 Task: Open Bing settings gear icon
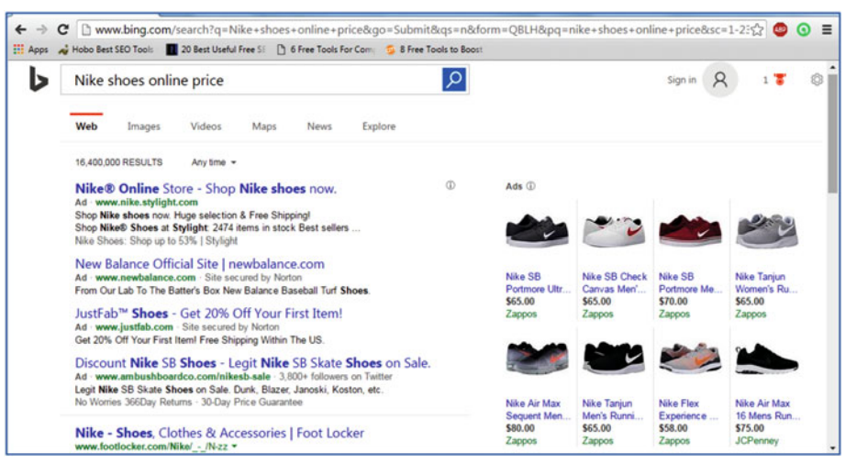(817, 80)
